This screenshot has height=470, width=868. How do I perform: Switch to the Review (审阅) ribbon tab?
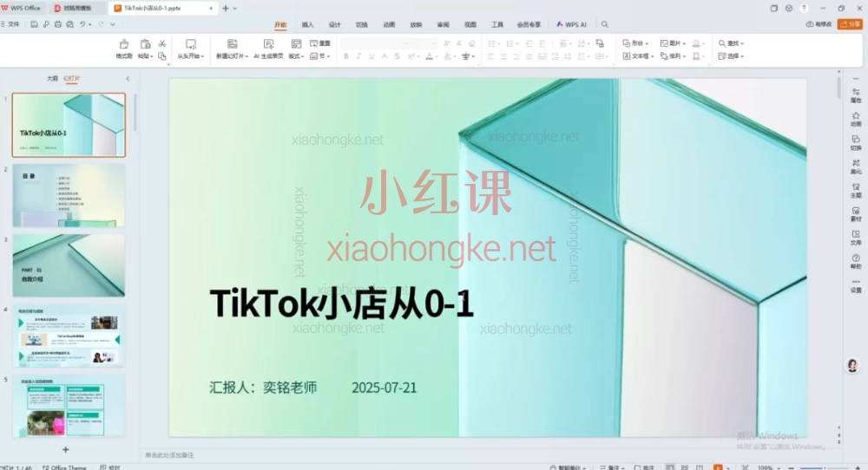444,25
